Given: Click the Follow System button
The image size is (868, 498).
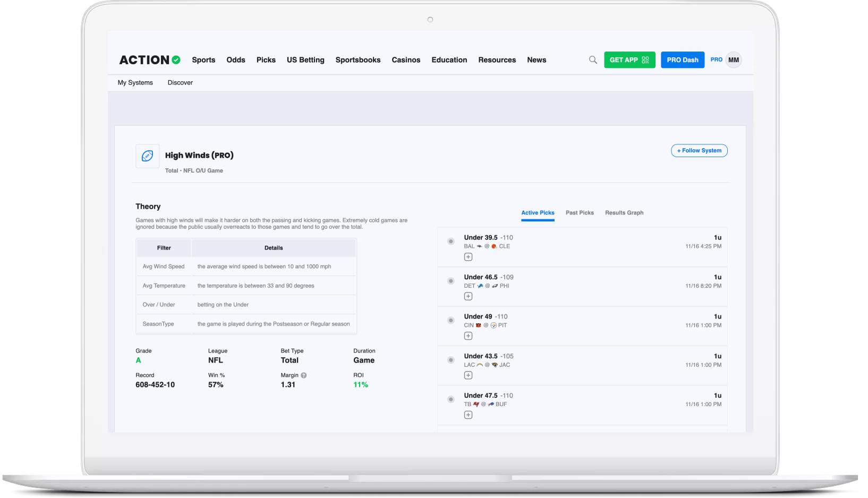Looking at the screenshot, I should [699, 150].
